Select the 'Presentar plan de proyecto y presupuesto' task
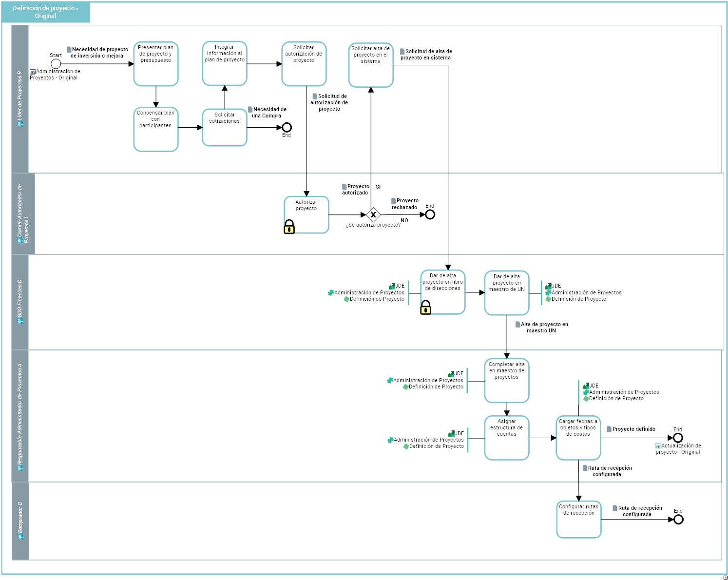 pos(156,64)
